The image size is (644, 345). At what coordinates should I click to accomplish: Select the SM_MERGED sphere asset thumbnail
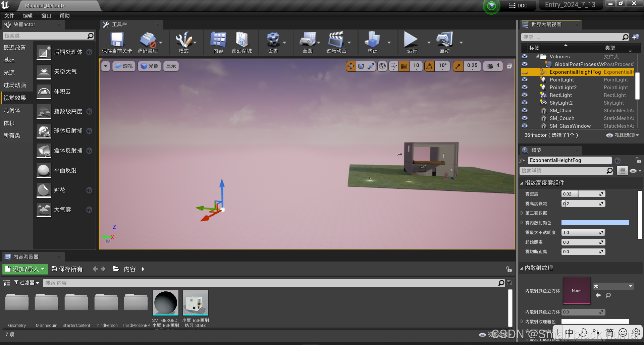(x=165, y=303)
